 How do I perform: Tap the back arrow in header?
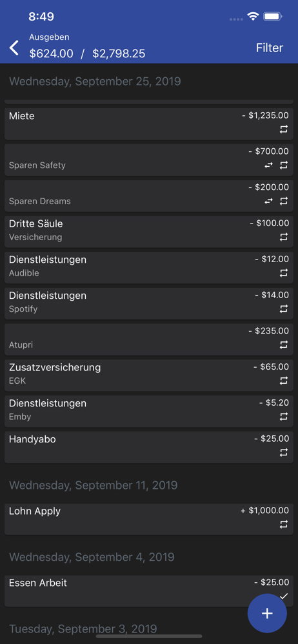14,48
